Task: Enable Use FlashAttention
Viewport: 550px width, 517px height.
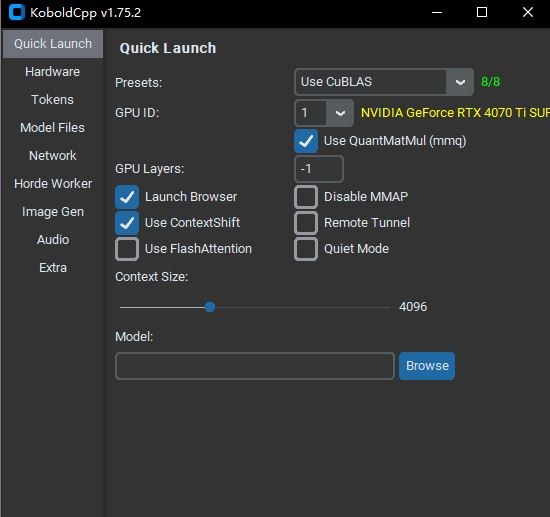Action: click(127, 249)
